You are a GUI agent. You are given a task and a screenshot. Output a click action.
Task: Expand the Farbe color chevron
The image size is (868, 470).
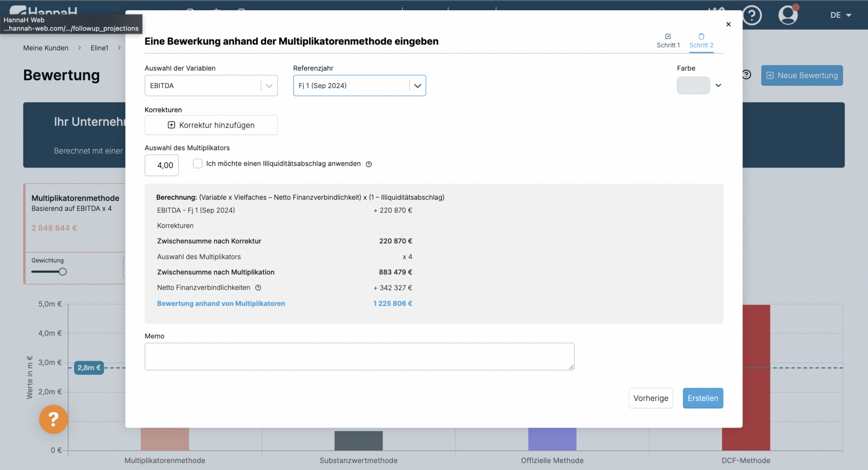pos(718,85)
